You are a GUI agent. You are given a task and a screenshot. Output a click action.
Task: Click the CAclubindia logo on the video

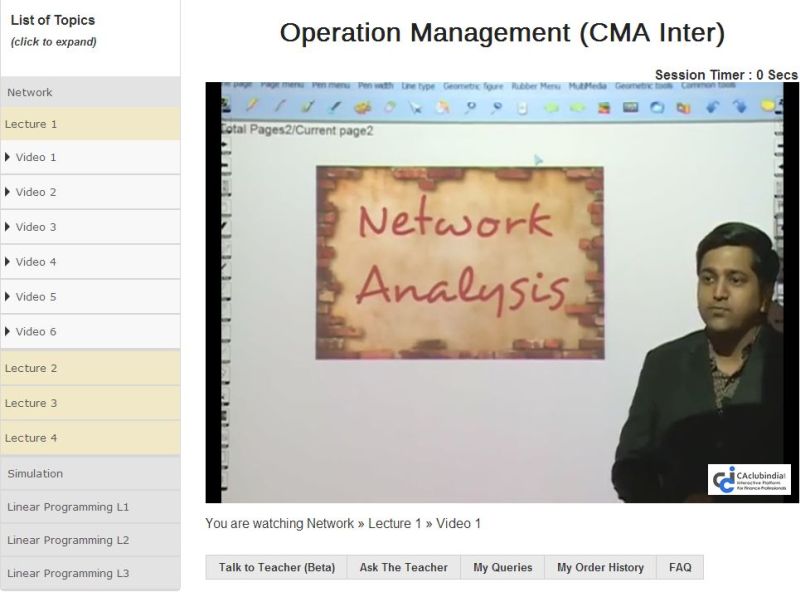click(750, 479)
